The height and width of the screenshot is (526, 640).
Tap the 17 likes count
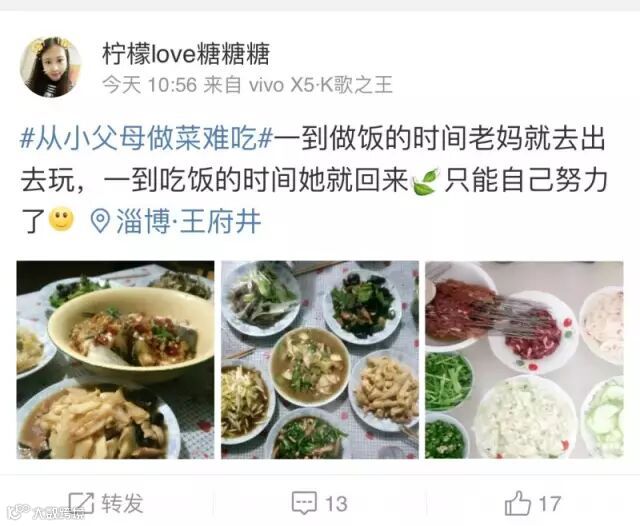(x=549, y=504)
